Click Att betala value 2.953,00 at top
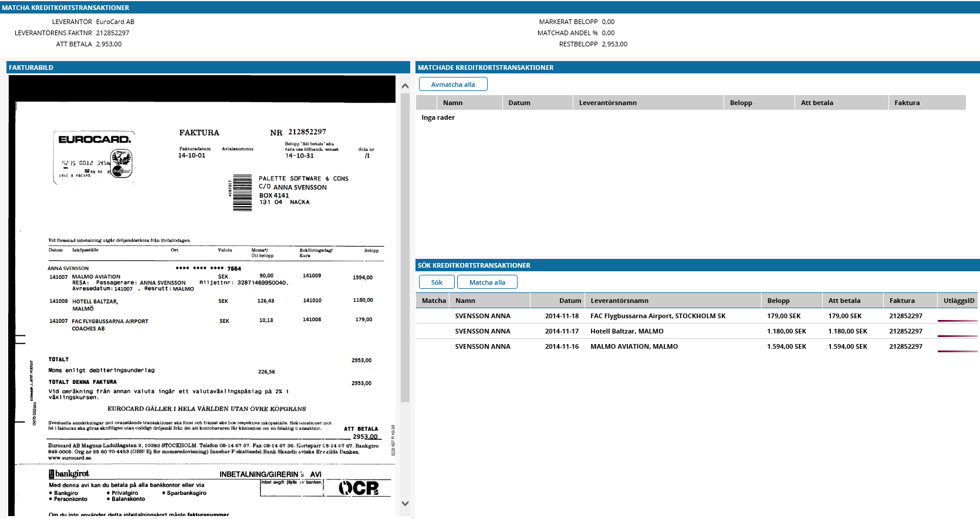 click(109, 44)
